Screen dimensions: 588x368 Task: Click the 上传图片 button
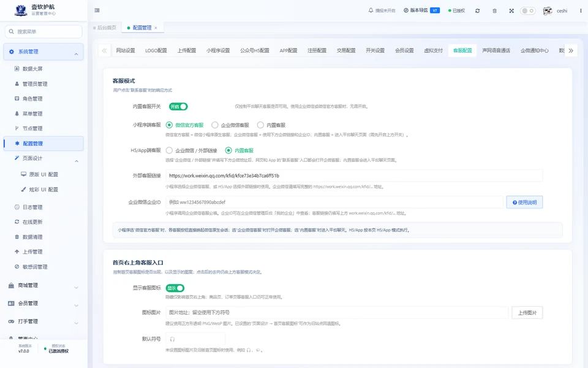(527, 313)
